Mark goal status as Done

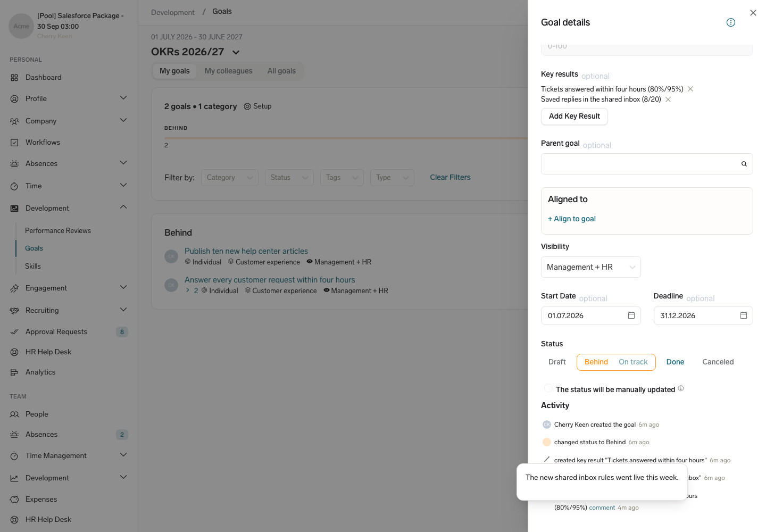click(x=675, y=362)
